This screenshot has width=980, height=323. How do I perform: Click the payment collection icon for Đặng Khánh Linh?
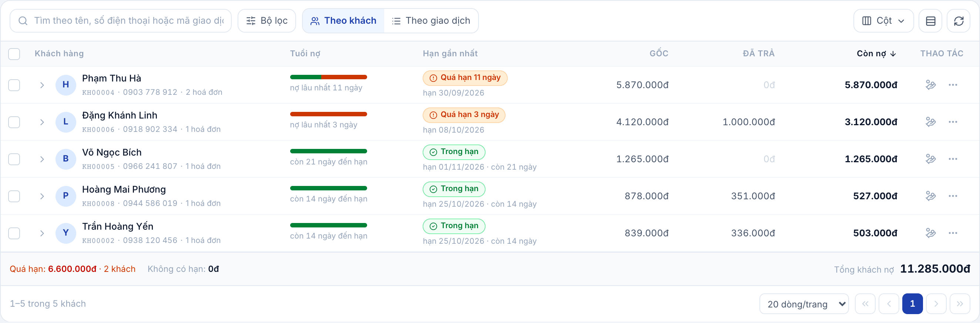930,122
